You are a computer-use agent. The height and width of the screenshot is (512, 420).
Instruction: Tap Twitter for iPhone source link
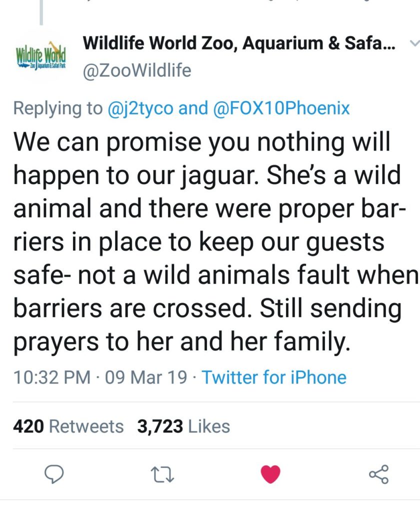[274, 377]
